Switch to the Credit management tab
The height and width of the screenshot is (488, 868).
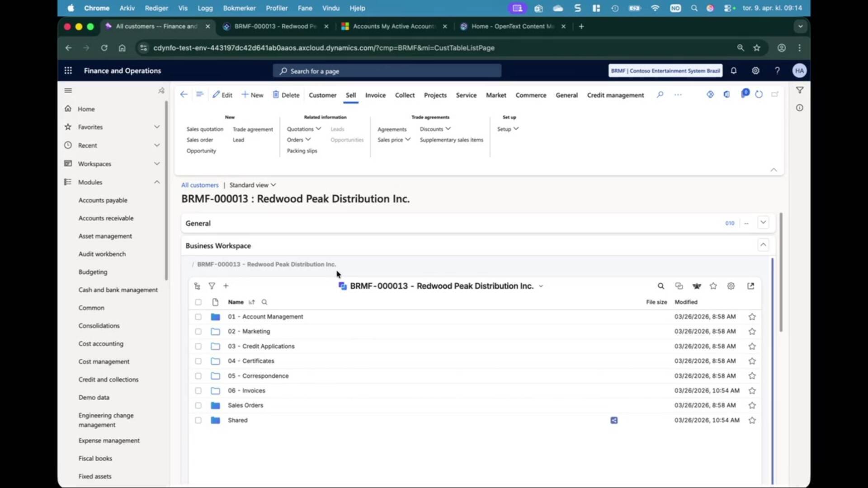(615, 95)
